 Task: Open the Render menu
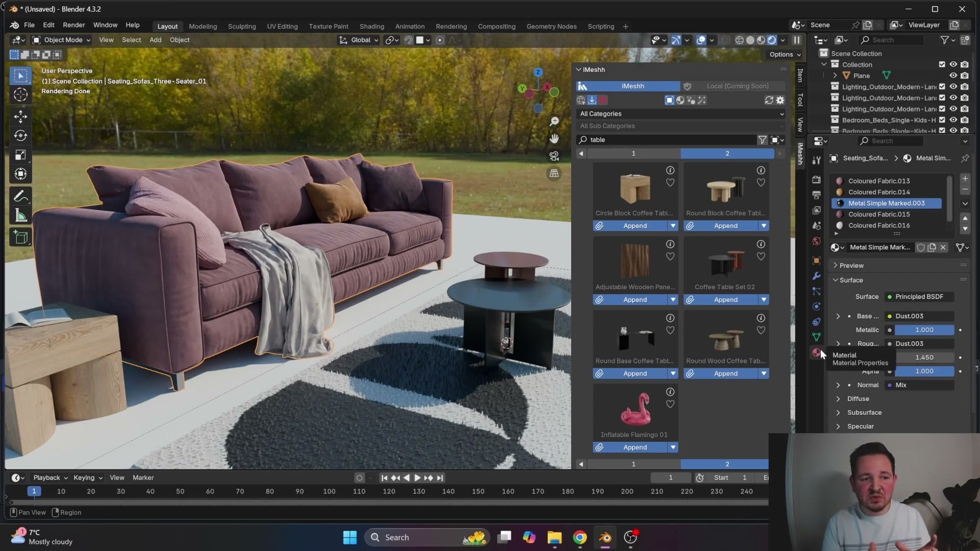click(74, 25)
